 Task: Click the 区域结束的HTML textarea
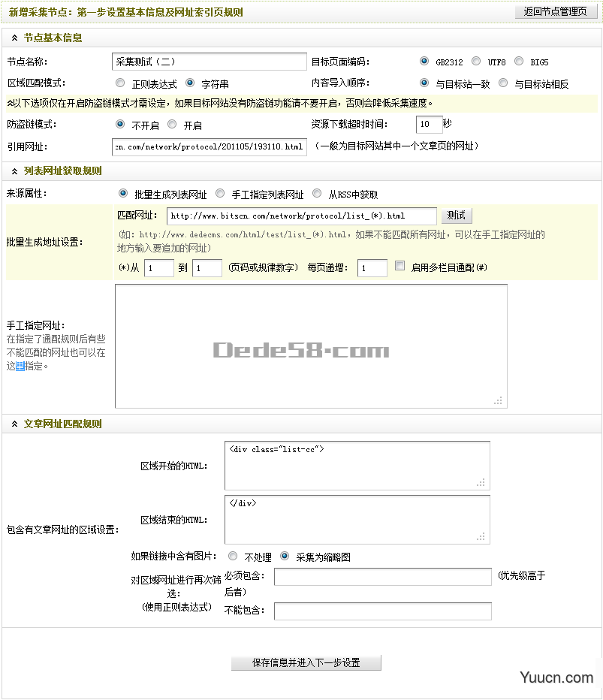click(x=357, y=520)
